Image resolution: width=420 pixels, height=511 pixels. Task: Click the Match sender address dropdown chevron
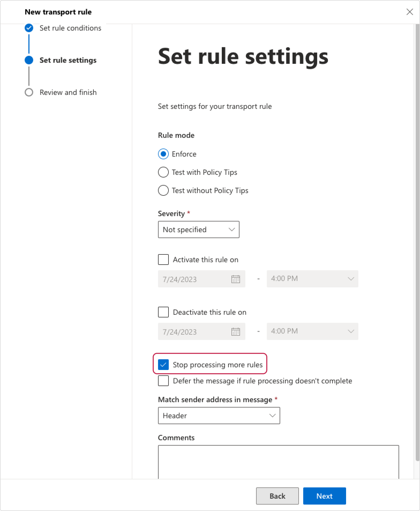tap(272, 416)
